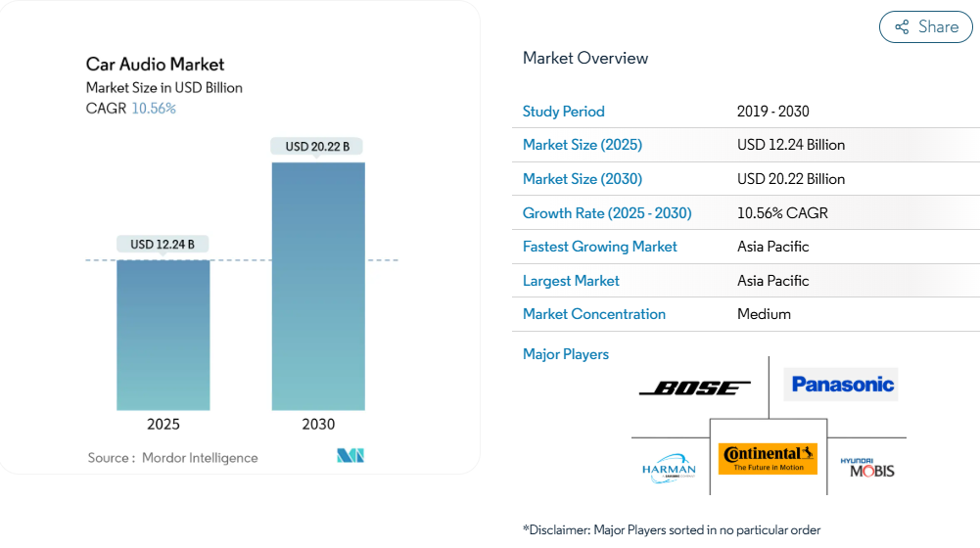Click the Market Concentration label
The height and width of the screenshot is (548, 980).
594,314
